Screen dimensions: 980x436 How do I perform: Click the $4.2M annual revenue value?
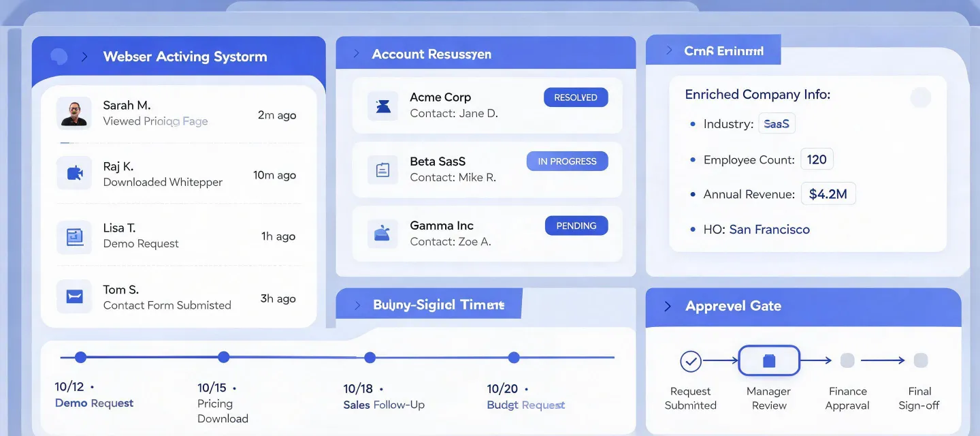pos(828,194)
